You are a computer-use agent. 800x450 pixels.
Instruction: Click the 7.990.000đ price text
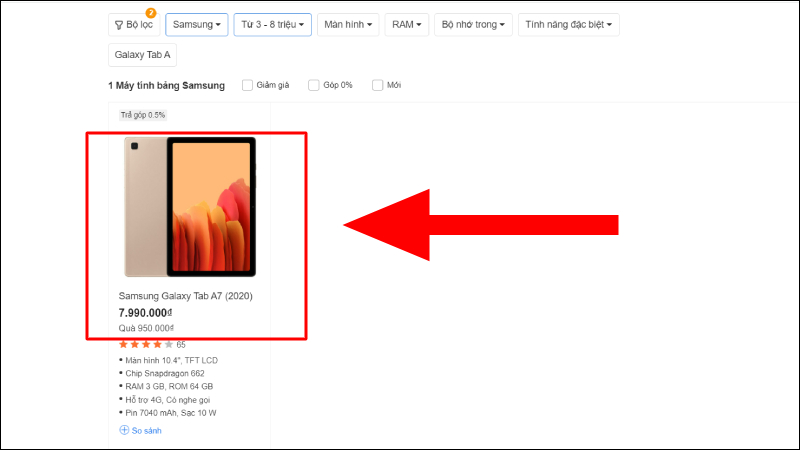click(x=145, y=313)
